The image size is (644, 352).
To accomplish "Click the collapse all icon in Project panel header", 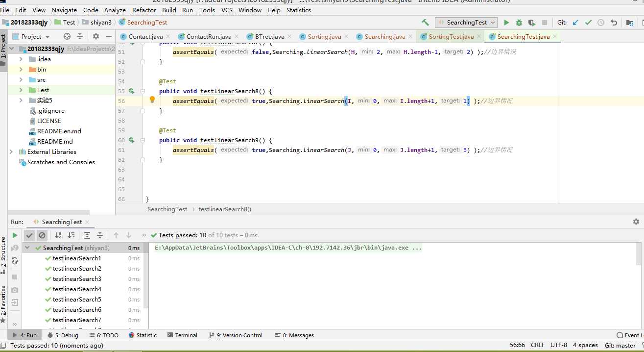I will (x=80, y=36).
